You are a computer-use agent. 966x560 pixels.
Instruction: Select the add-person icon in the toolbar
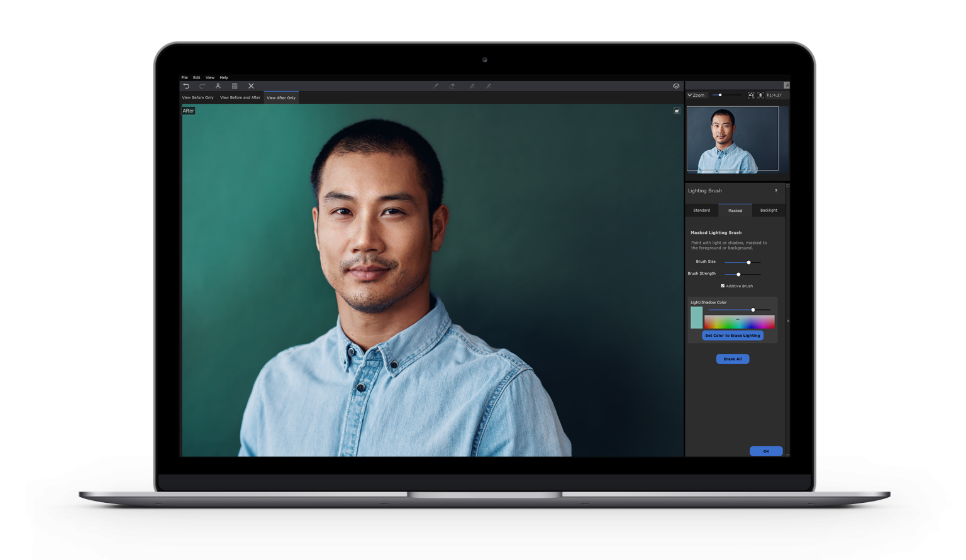(218, 86)
